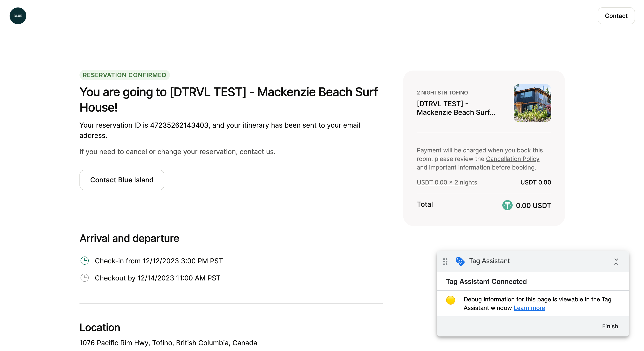Click the BLUE round logo
This screenshot has width=644, height=351.
(18, 16)
